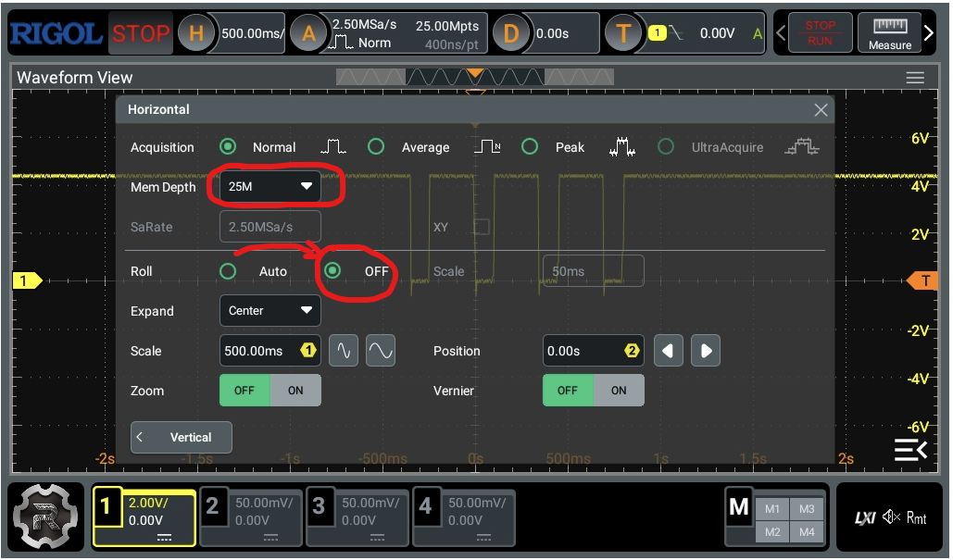The width and height of the screenshot is (953, 560).
Task: Click the RIGOL logo
Action: [x=56, y=33]
